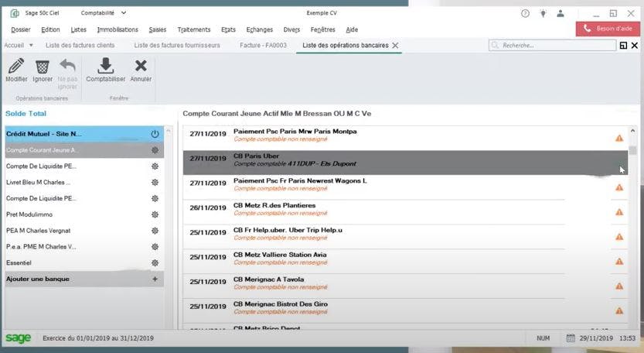Screen dimensions: 644x353
Task: Open settings gear for Compte Courant Jeune A
Action: pyautogui.click(x=155, y=150)
